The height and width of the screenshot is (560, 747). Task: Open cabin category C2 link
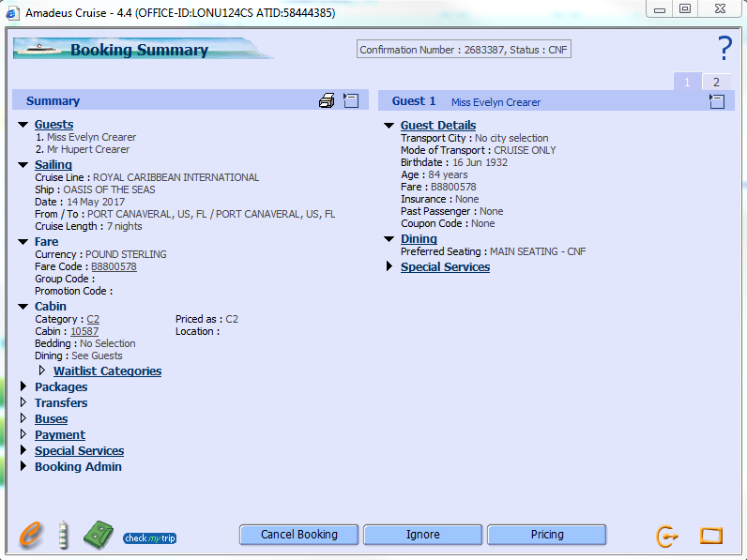(x=93, y=319)
